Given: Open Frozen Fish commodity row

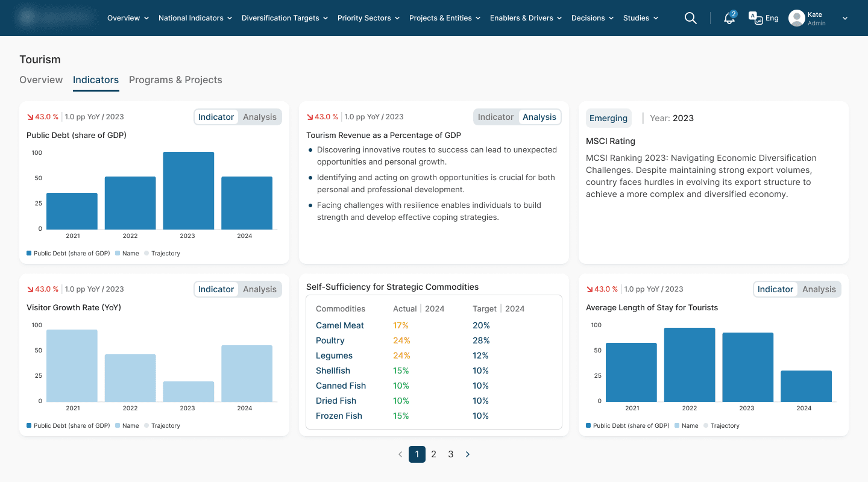Looking at the screenshot, I should tap(434, 416).
